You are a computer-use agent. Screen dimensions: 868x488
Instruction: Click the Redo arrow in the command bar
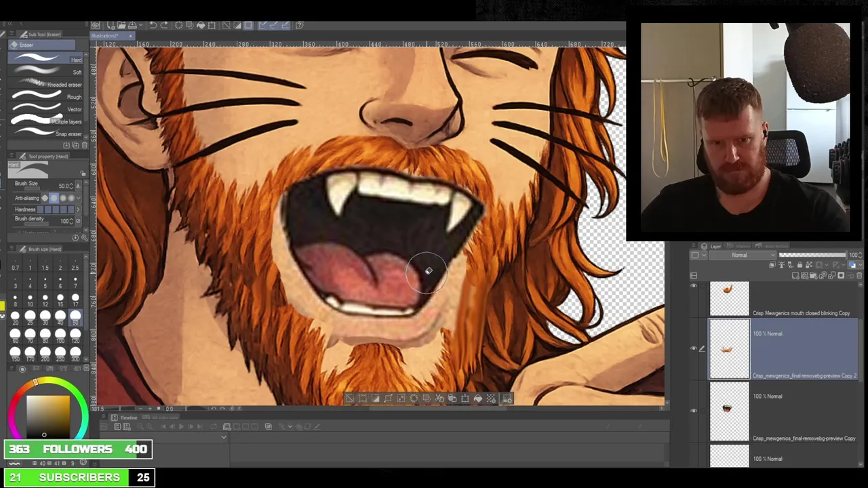click(x=164, y=25)
